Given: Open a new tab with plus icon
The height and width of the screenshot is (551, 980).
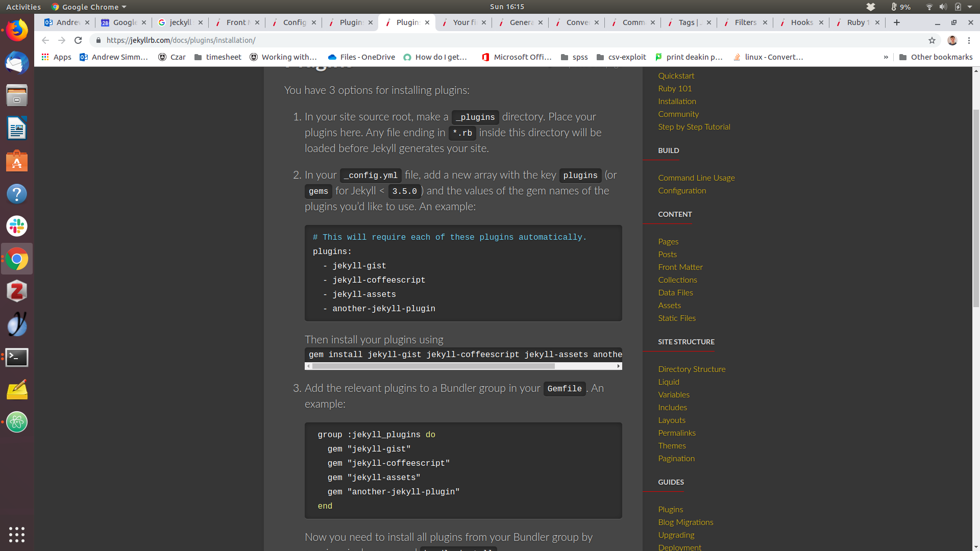Looking at the screenshot, I should pos(897,22).
